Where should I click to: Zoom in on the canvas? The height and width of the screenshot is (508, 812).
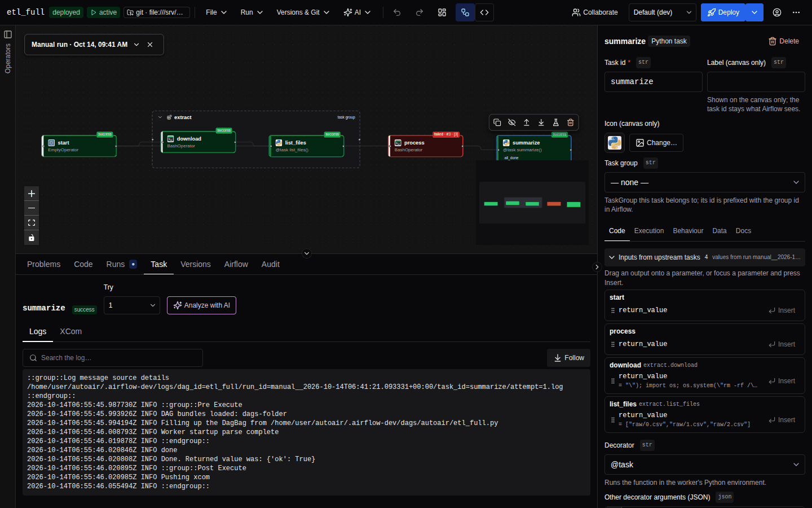32,194
